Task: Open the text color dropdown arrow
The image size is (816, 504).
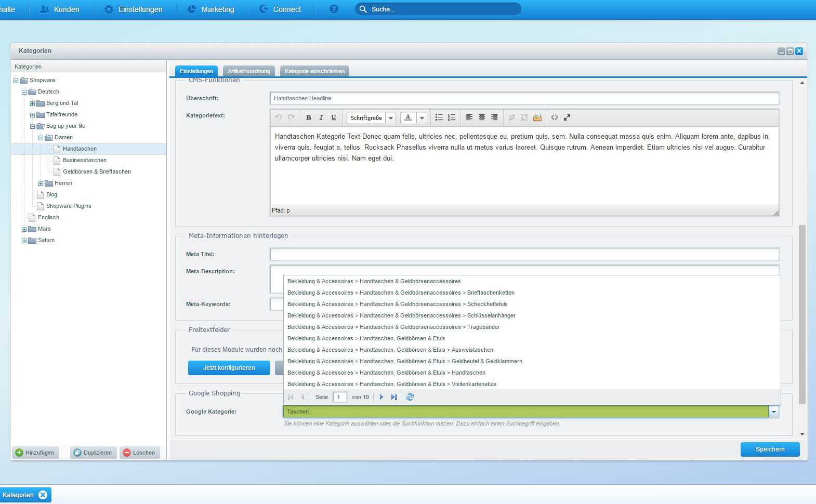Action: tap(422, 118)
